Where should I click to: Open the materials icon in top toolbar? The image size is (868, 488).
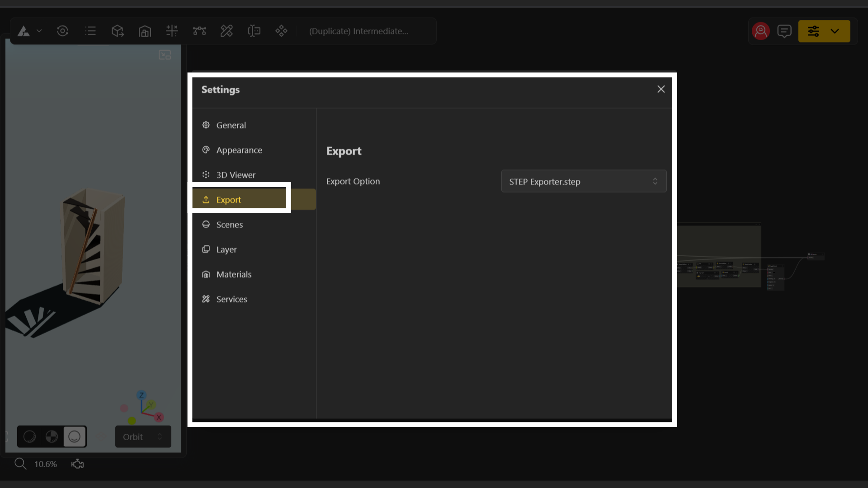(x=145, y=31)
